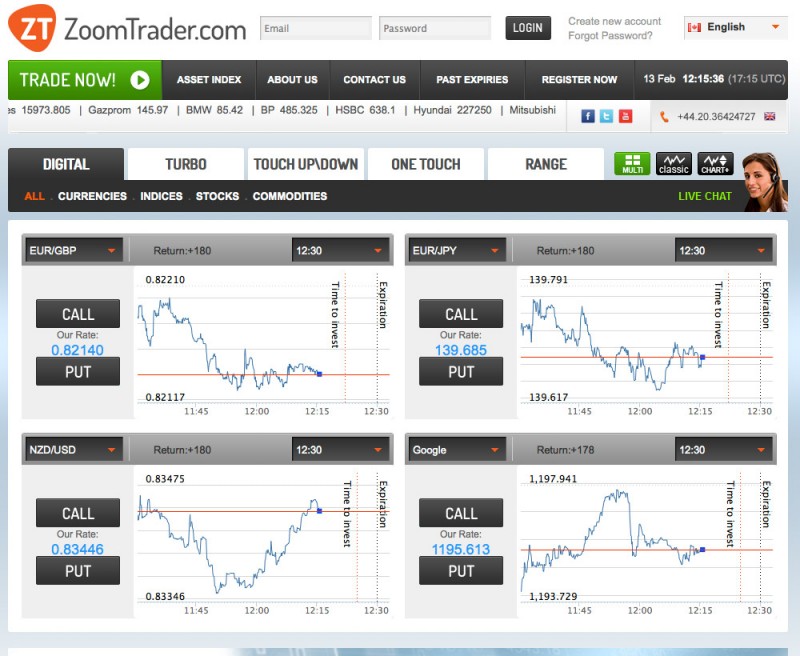Click the YouTube icon
Screen dimensions: 800x656
[x=624, y=116]
